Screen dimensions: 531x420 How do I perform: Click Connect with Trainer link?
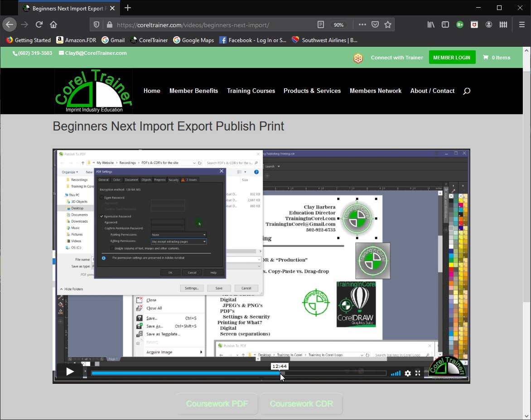click(x=397, y=58)
